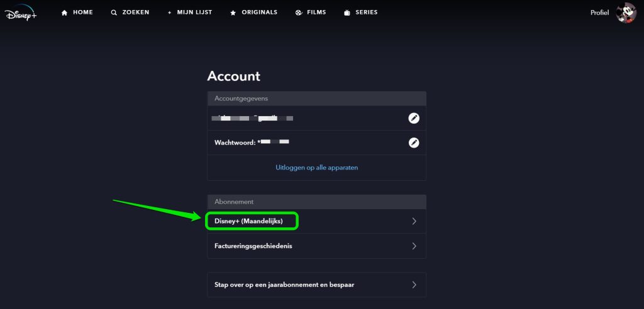Expand Factureringsgeschiedenis chevron arrow
The image size is (644, 309).
pos(414,246)
